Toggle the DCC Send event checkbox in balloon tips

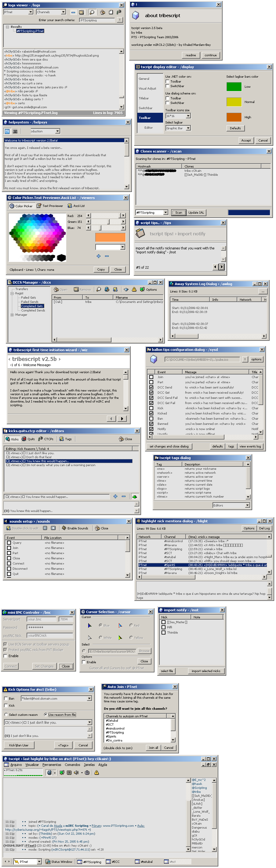pyautogui.click(x=151, y=388)
